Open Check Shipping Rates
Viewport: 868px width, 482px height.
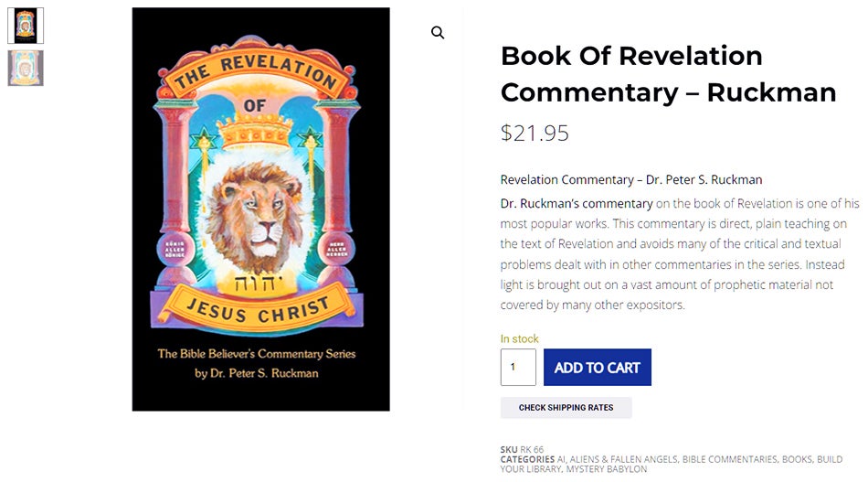click(566, 408)
